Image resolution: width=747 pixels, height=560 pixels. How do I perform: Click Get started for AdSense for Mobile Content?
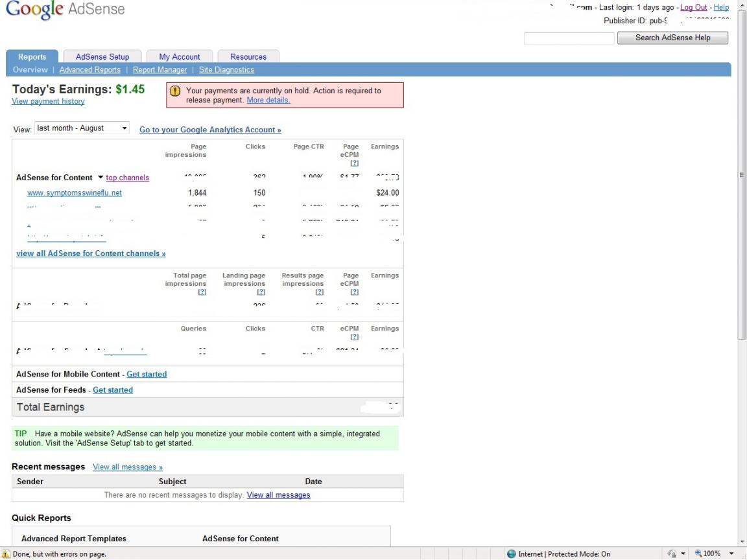(147, 375)
